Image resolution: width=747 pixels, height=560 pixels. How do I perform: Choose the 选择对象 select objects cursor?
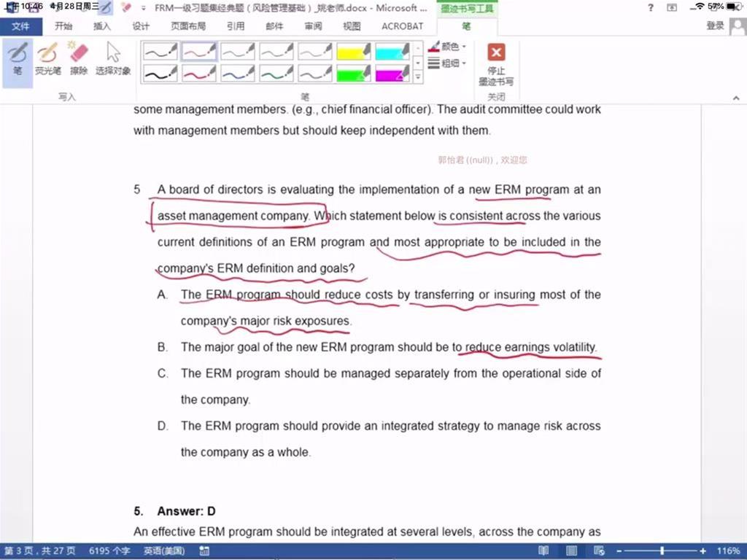pyautogui.click(x=113, y=58)
